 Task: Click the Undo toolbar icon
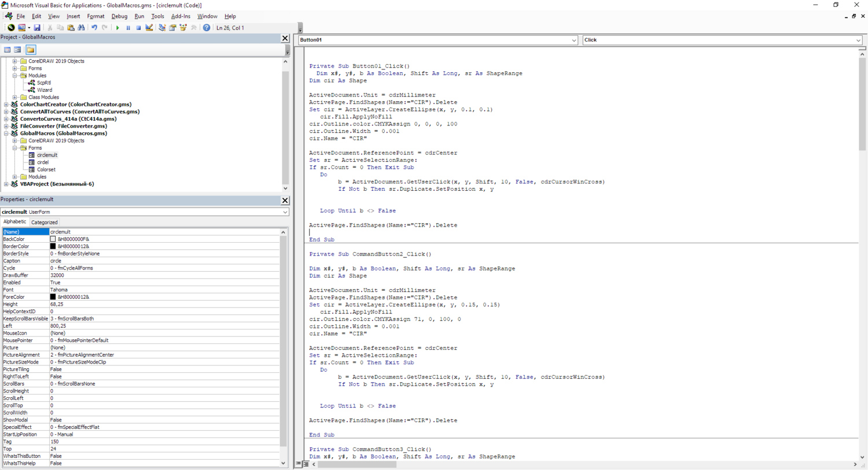point(94,28)
